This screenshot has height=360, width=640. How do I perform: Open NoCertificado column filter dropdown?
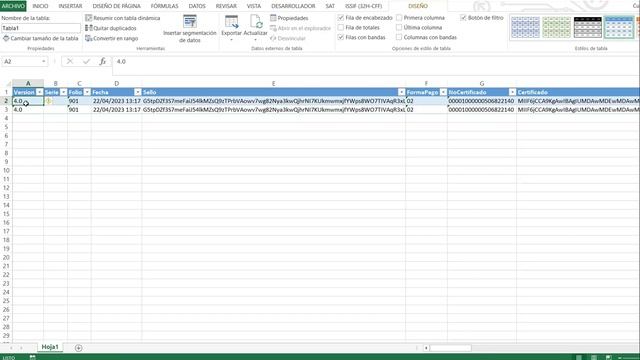pos(512,92)
